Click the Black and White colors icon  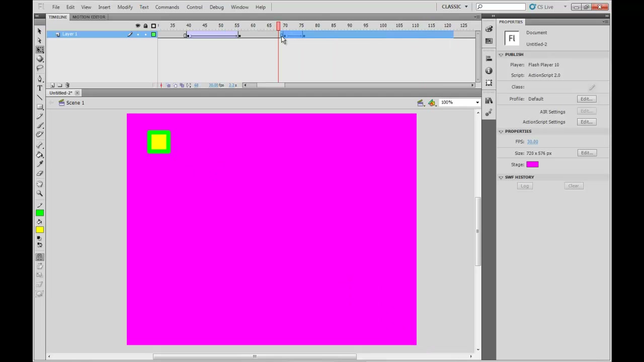pos(40,238)
